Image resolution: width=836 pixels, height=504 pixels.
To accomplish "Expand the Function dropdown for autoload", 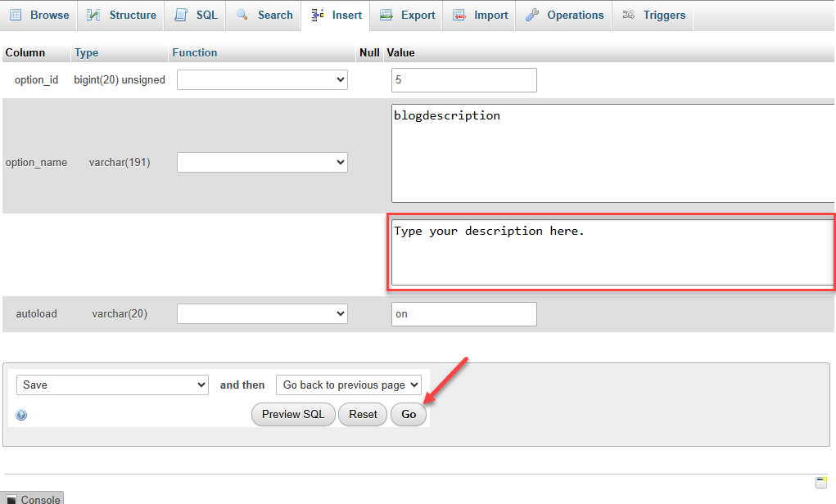I will pyautogui.click(x=262, y=314).
